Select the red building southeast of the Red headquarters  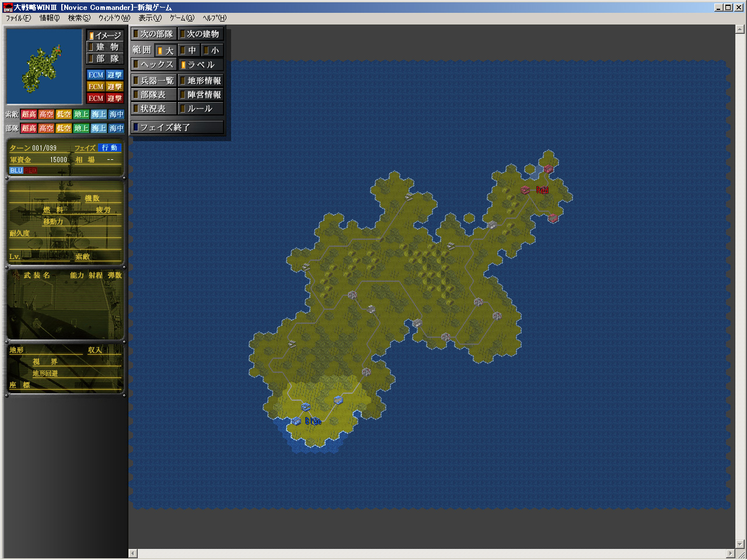[553, 218]
